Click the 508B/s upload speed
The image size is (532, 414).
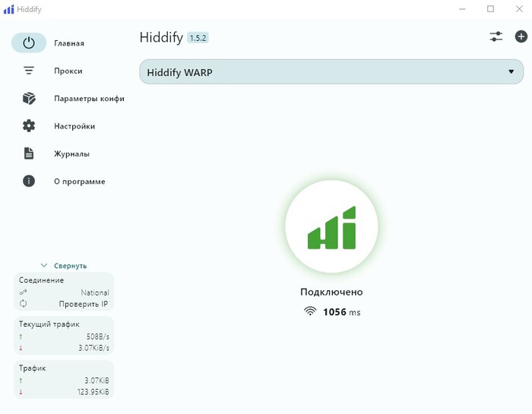[98, 337]
